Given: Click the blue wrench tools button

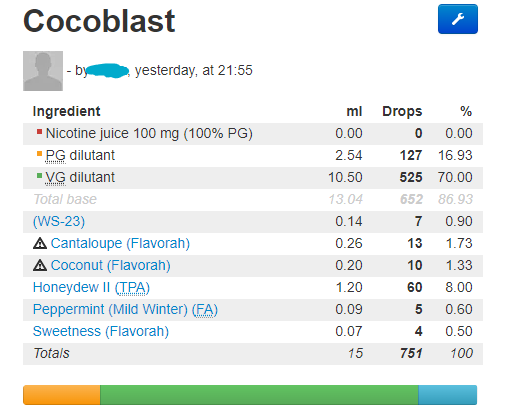Looking at the screenshot, I should point(457,19).
